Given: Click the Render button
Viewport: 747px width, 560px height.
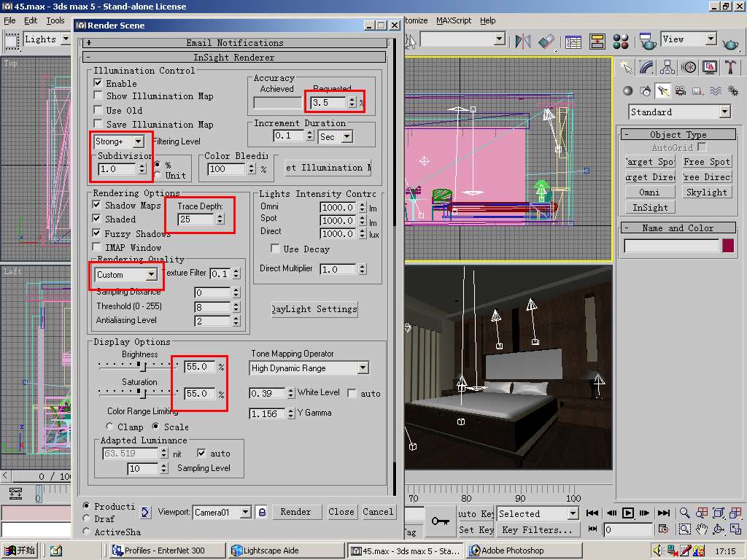Looking at the screenshot, I should (x=295, y=512).
